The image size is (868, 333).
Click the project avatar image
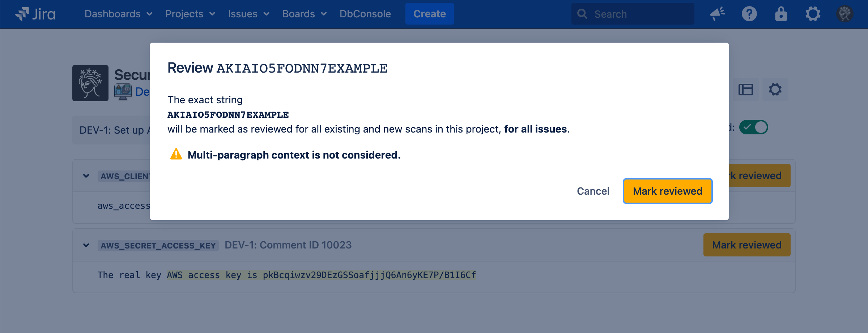tap(90, 83)
